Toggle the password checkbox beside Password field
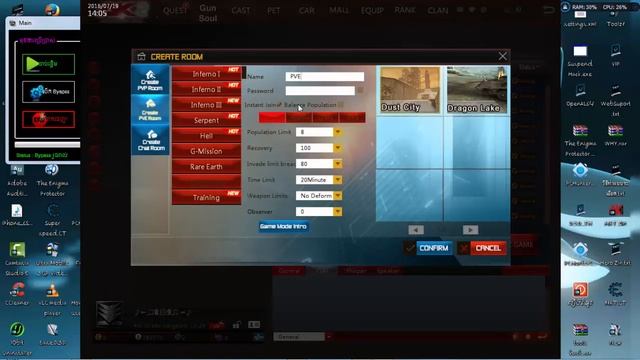 tap(360, 90)
